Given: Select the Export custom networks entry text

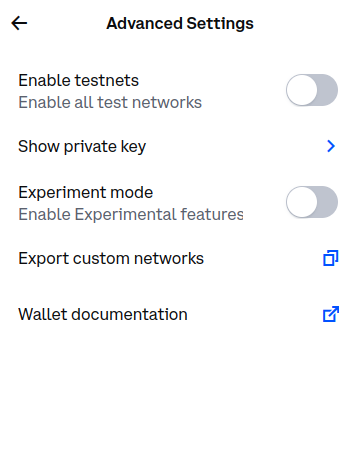Looking at the screenshot, I should tap(111, 259).
